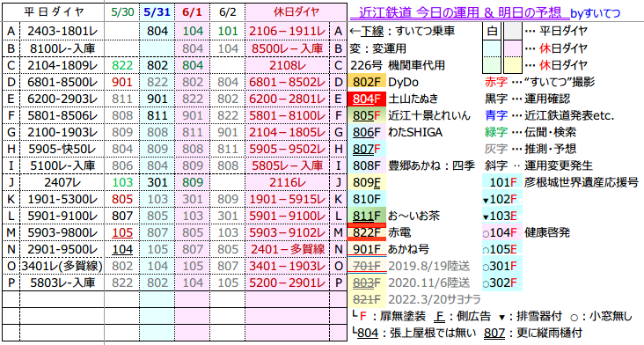The image size is (644, 345).
Task: Select the pink 休日ダイヤ column header
Action: [x=296, y=12]
